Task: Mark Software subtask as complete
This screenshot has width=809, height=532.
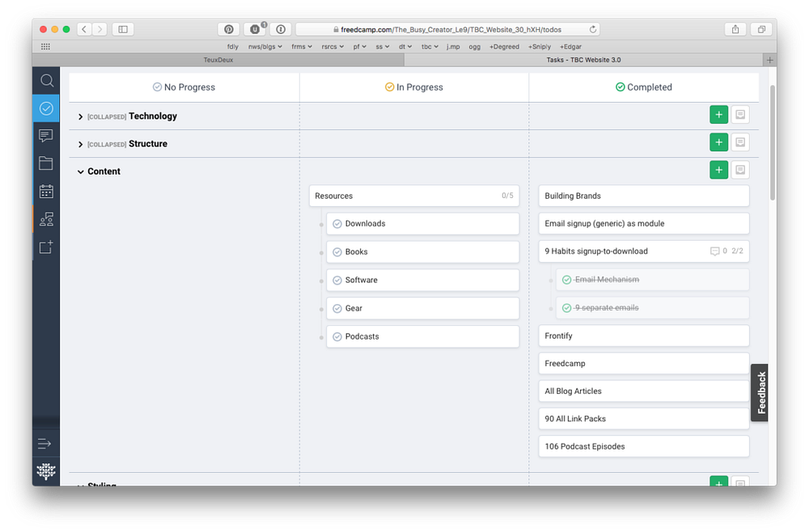Action: [337, 281]
